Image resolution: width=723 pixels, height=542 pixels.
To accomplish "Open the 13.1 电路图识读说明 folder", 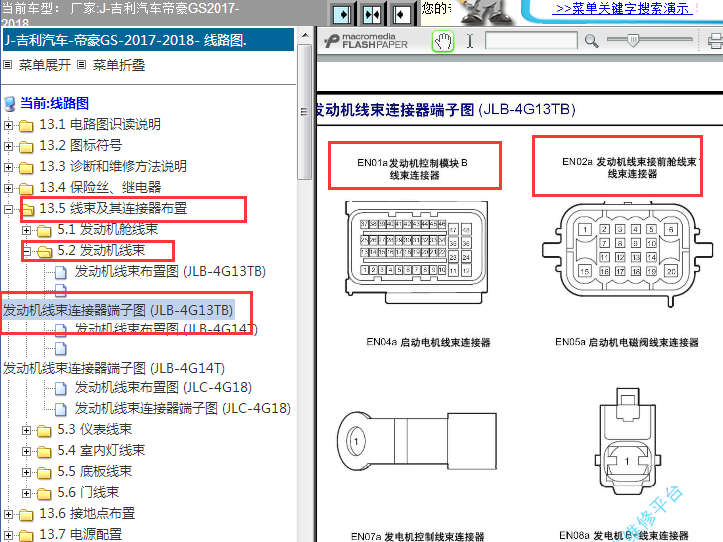I will 100,125.
